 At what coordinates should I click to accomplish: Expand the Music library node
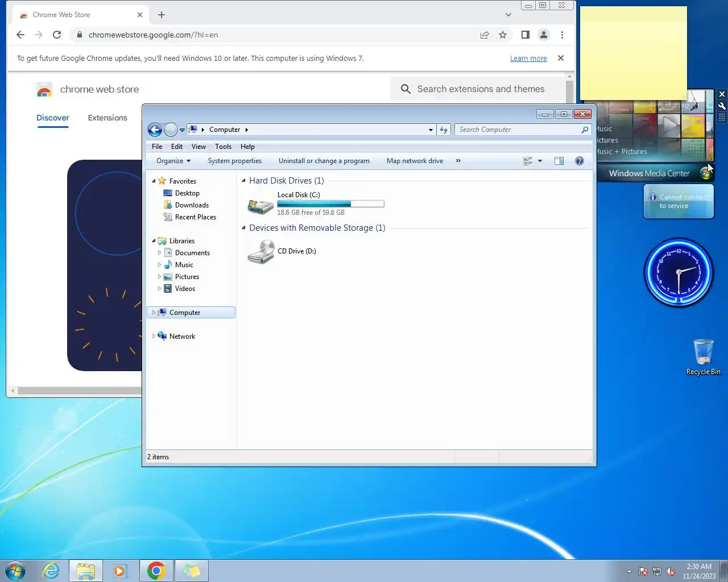tap(159, 265)
